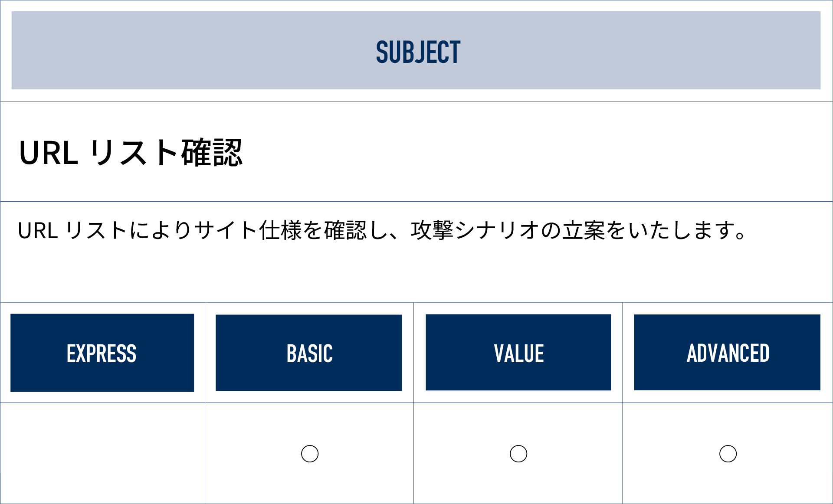Click the circle mark under BASIC

pos(310,454)
